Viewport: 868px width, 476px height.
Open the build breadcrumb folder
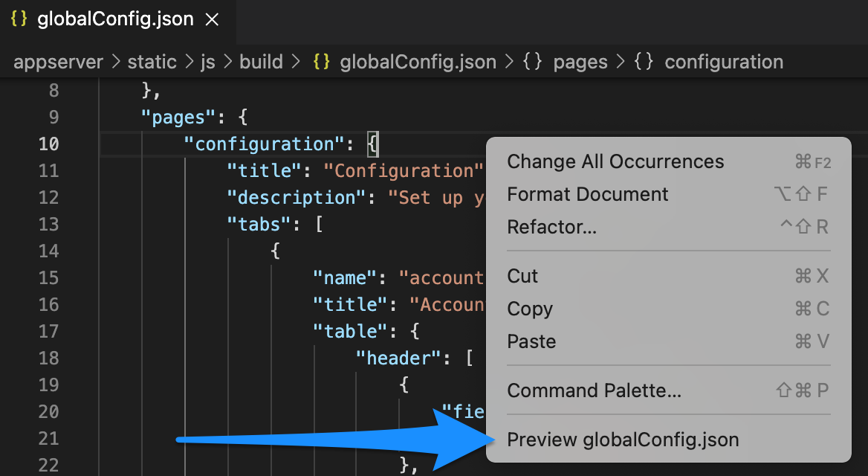click(262, 62)
